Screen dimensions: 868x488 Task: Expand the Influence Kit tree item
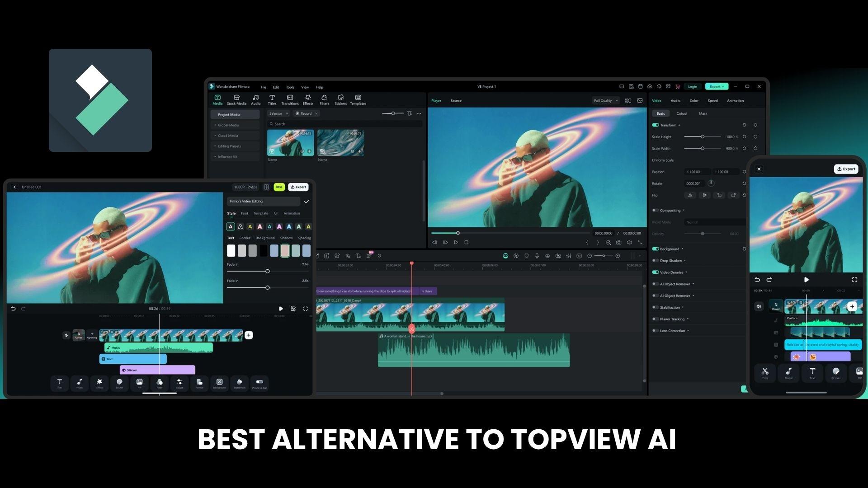coord(235,157)
